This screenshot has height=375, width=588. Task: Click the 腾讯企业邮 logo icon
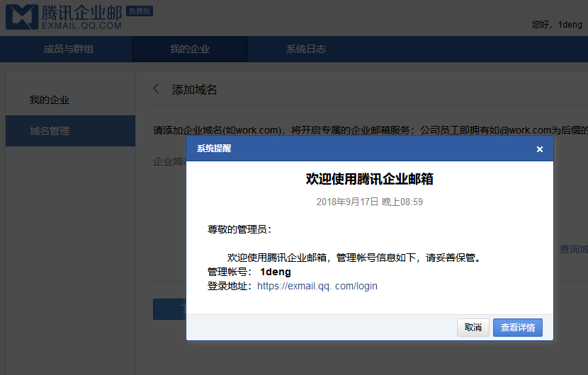point(22,17)
